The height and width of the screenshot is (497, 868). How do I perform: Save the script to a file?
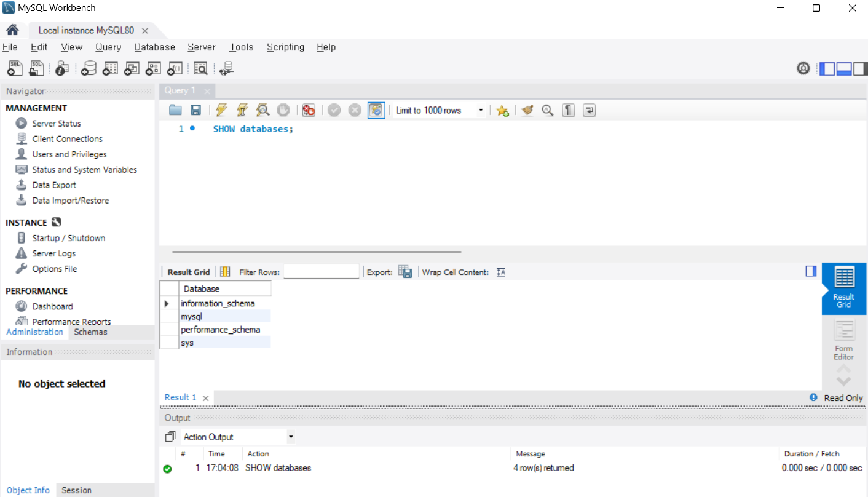coord(195,110)
